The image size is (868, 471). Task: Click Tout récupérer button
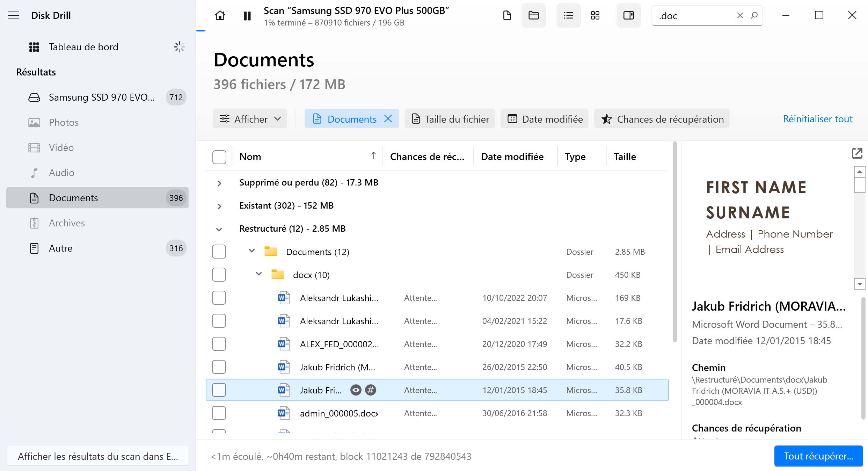point(818,456)
